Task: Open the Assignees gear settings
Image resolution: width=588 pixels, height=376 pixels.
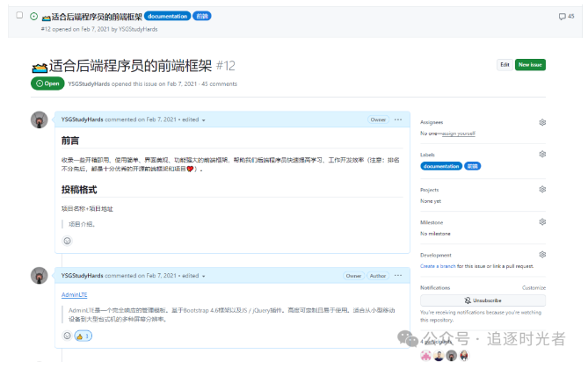Action: pyautogui.click(x=542, y=122)
